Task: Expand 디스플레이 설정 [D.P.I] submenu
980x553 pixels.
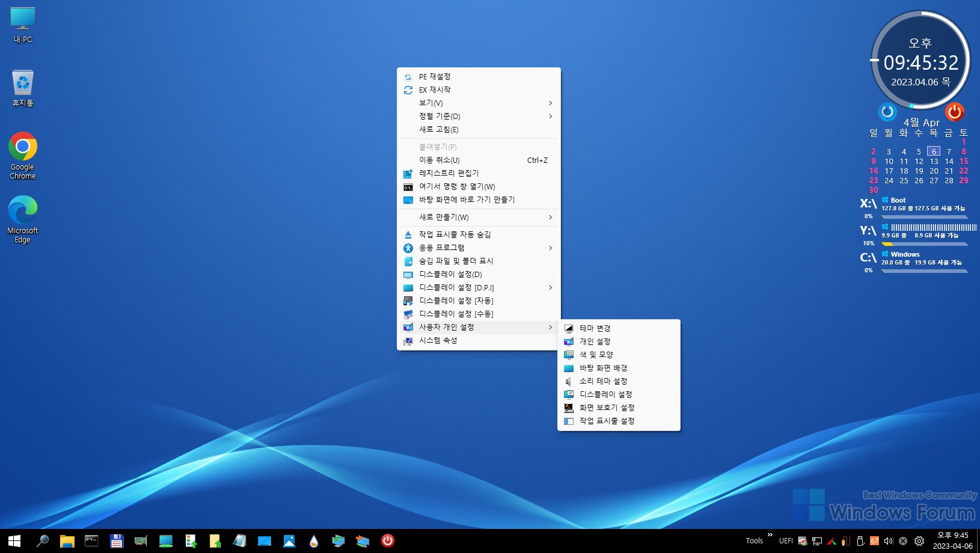Action: click(479, 288)
